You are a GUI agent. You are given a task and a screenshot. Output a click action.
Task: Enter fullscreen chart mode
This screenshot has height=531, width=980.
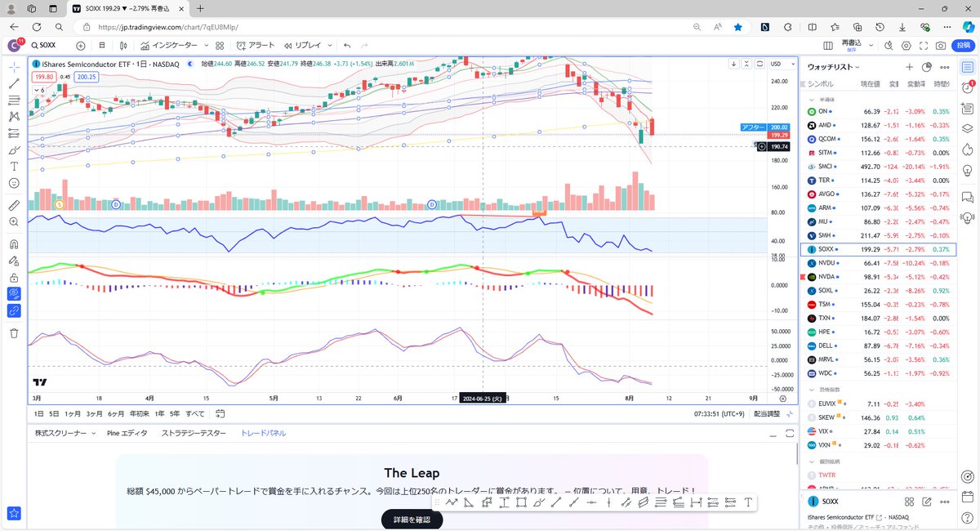coord(924,46)
